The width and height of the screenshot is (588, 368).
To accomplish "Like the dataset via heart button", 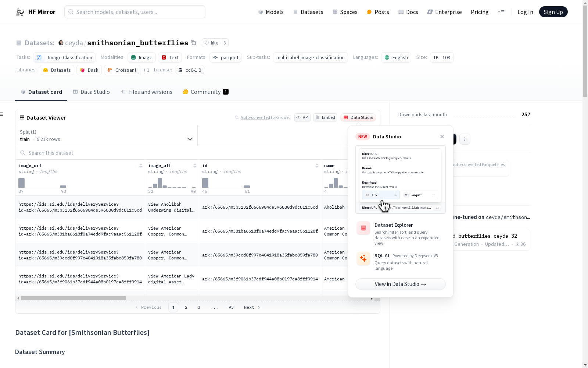I will click(x=211, y=43).
